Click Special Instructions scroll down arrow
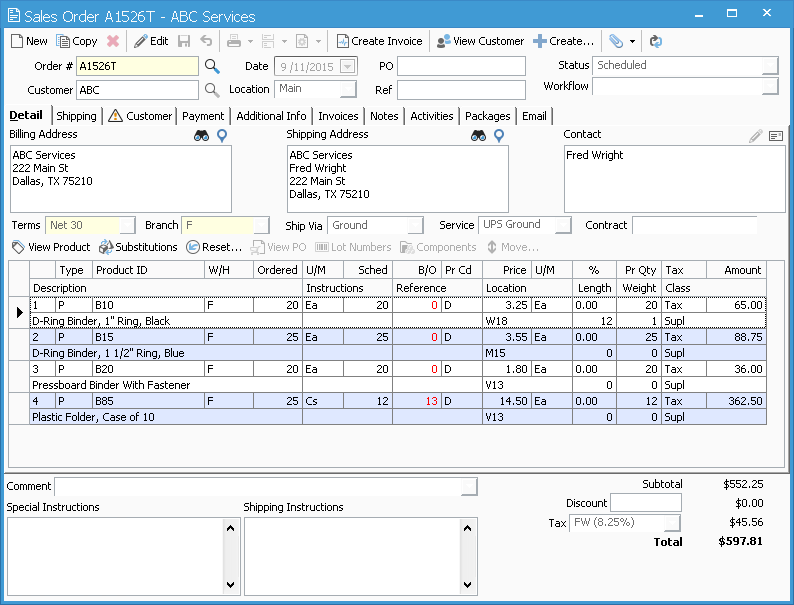The height and width of the screenshot is (605, 794). [230, 585]
